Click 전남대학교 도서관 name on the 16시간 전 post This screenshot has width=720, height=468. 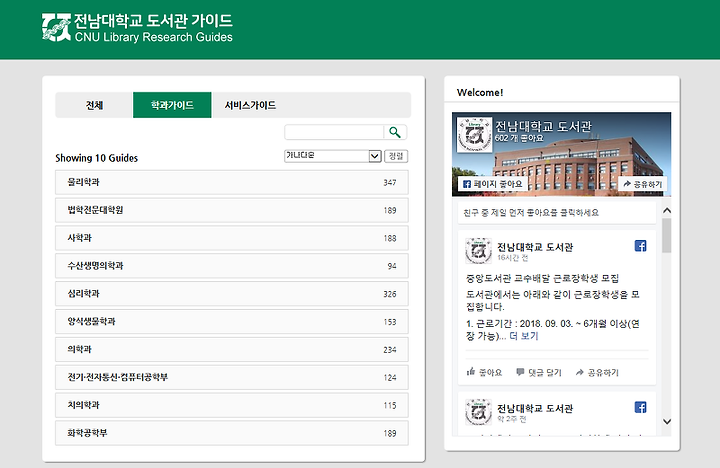coord(535,247)
